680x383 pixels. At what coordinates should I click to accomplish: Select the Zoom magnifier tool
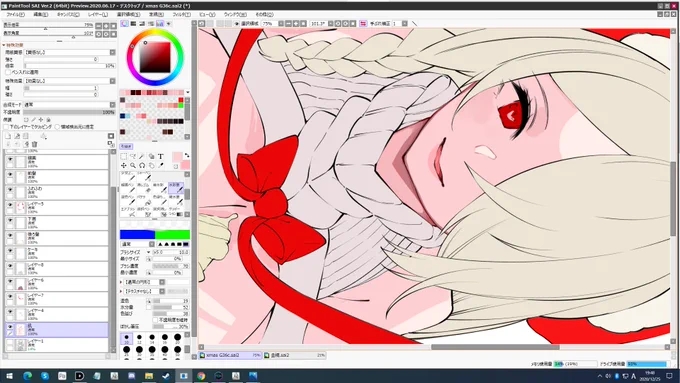tap(133, 165)
